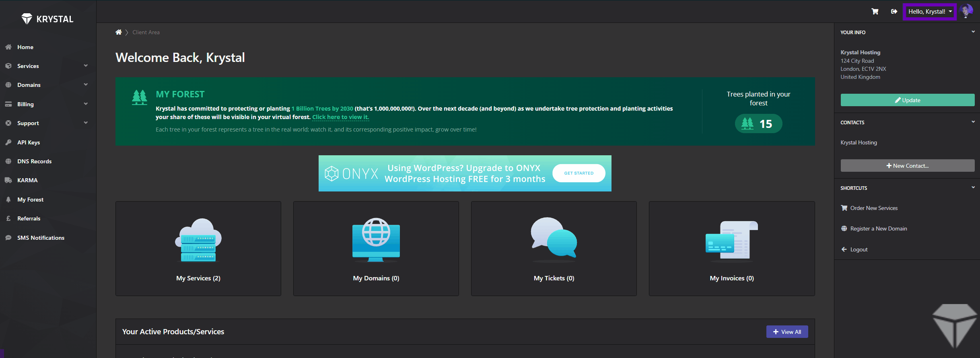Click the Services cube icon in sidebar
Screen dimensions: 980x358
click(x=8, y=66)
